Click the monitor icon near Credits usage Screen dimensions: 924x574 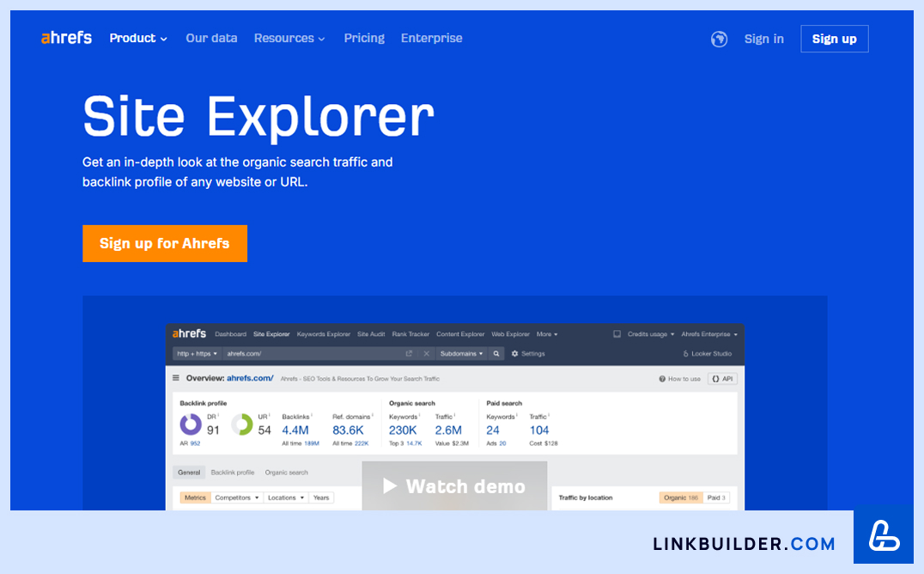click(x=617, y=334)
